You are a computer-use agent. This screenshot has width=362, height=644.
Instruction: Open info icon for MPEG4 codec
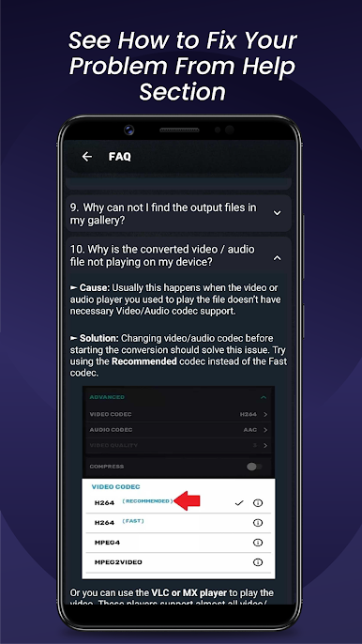tap(258, 543)
